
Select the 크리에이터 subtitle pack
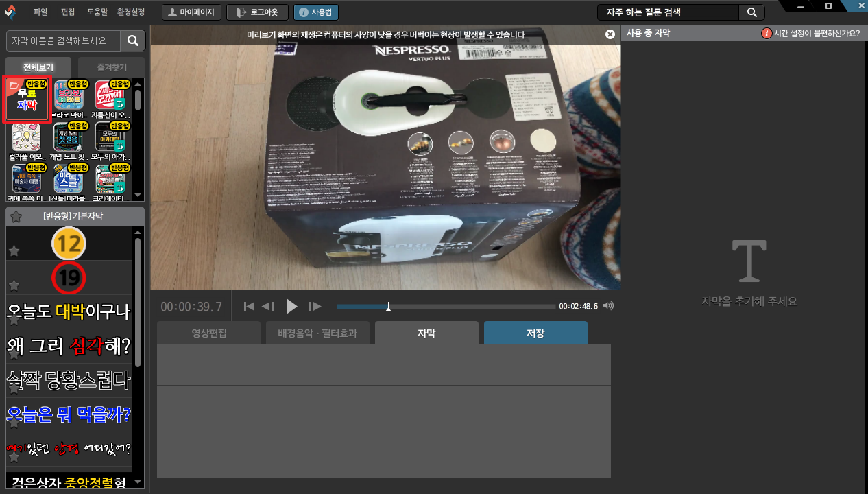pyautogui.click(x=110, y=183)
